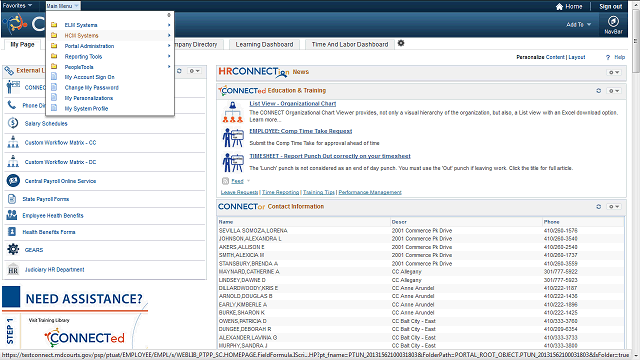This screenshot has height=360, width=640.
Task: Expand the Feed dropdown arrow
Action: 248,181
